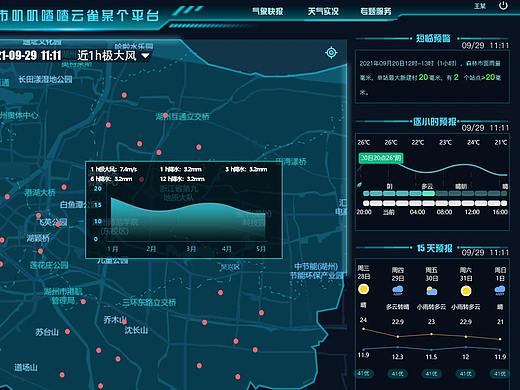Viewport: 520px width, 390px height.
Task: Click the 24℃ hourly temperature
Action: click(x=473, y=142)
